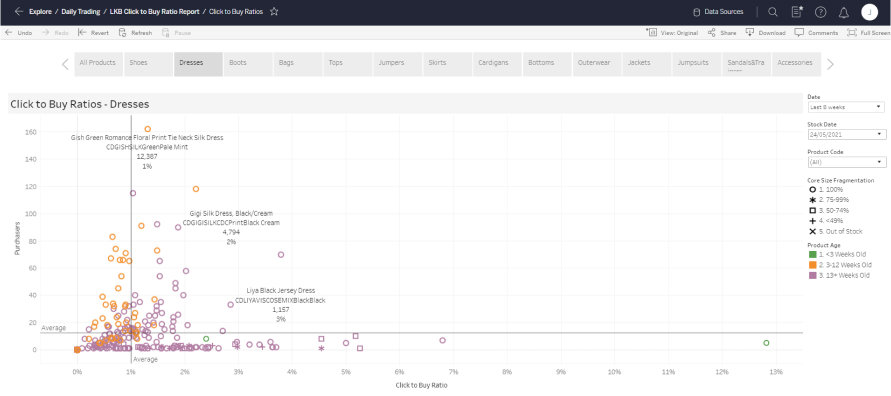The height and width of the screenshot is (396, 891).
Task: Switch to the Boots category tab
Action: tap(248, 64)
